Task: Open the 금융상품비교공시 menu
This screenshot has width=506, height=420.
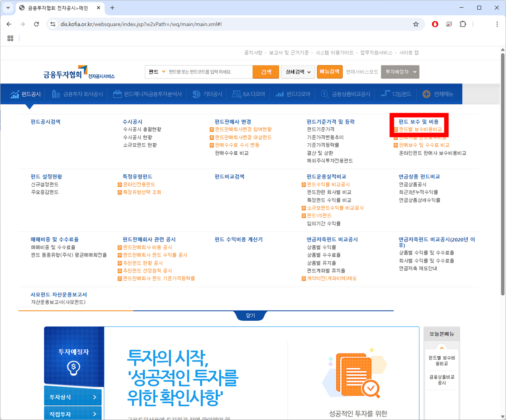Action: pos(346,94)
